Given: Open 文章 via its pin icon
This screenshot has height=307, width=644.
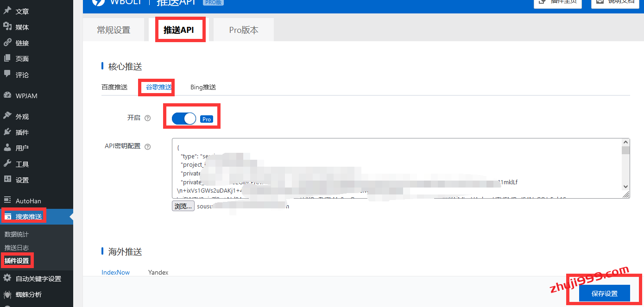Looking at the screenshot, I should tap(7, 11).
